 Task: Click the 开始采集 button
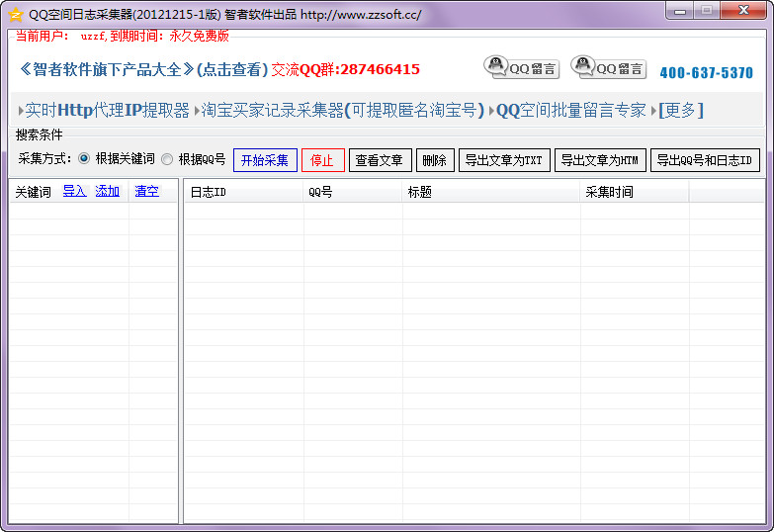(x=265, y=160)
